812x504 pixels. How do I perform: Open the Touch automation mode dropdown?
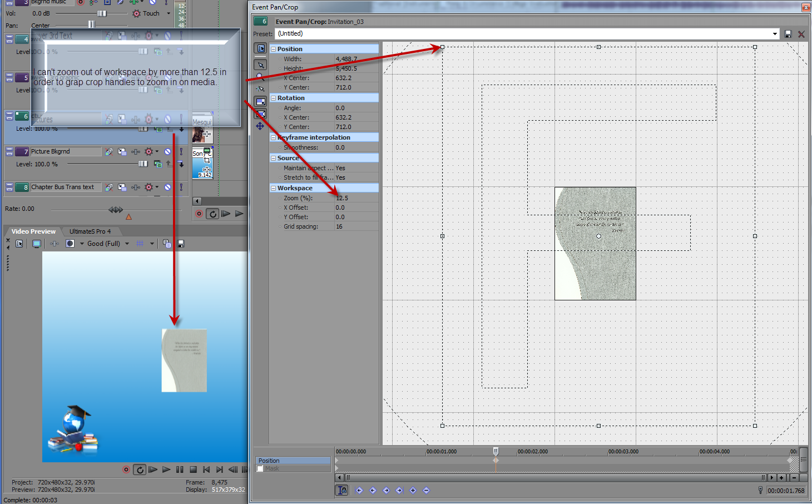click(x=169, y=13)
